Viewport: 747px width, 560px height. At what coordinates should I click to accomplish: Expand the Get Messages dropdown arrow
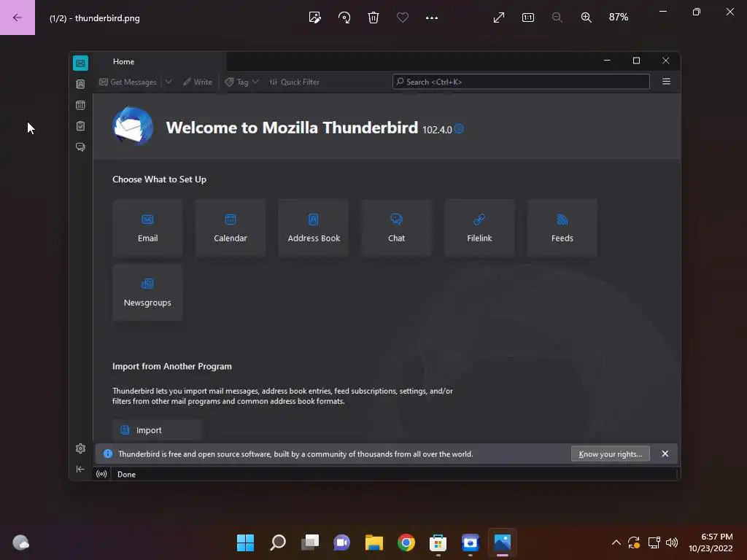(x=169, y=82)
